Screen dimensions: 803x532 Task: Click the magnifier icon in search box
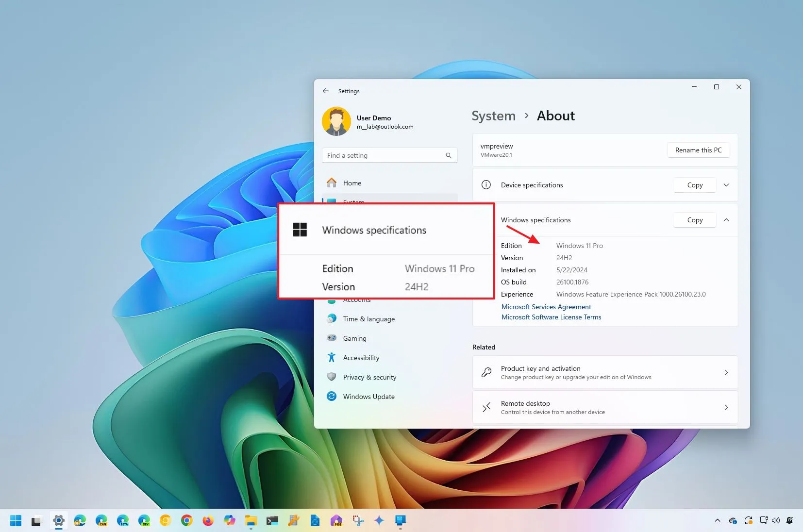pos(449,155)
